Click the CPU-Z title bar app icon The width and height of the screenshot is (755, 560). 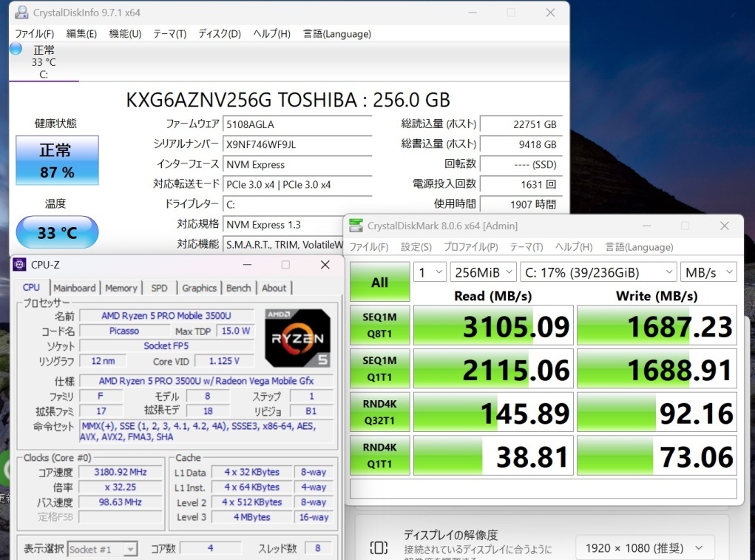pos(19,264)
